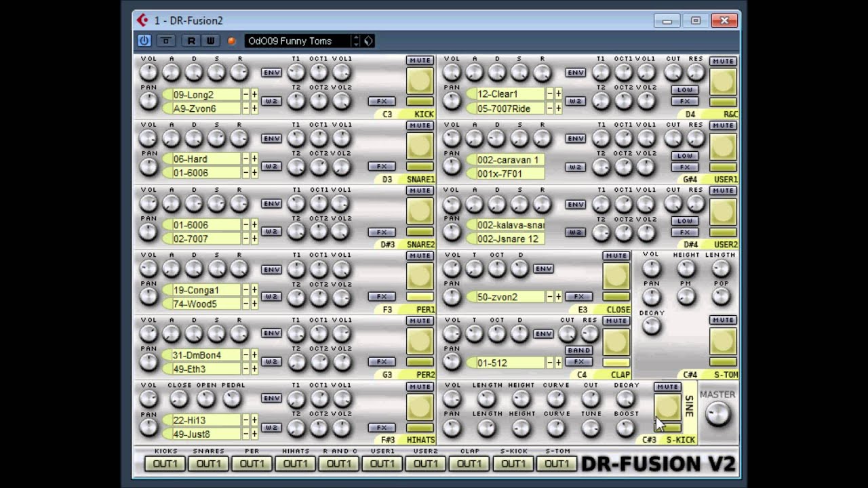Trigger the SNARE1 pad
The width and height of the screenshot is (868, 488).
pyautogui.click(x=420, y=146)
